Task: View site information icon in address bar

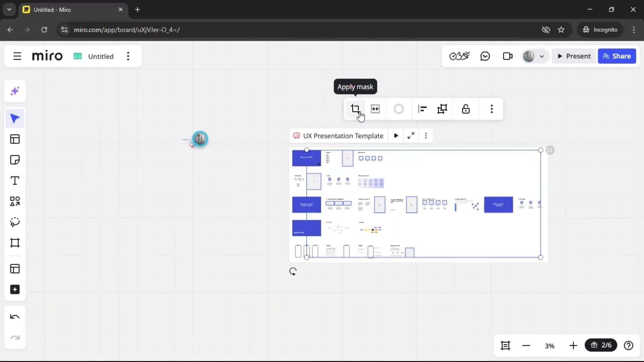Action: tap(64, 29)
